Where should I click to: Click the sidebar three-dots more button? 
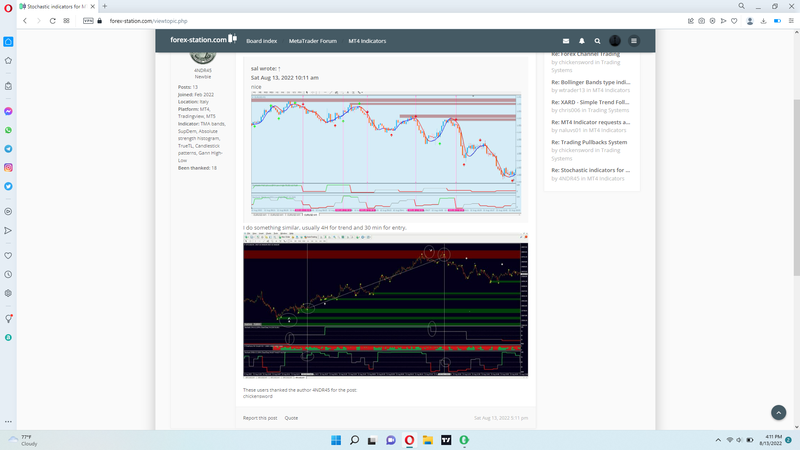8,421
